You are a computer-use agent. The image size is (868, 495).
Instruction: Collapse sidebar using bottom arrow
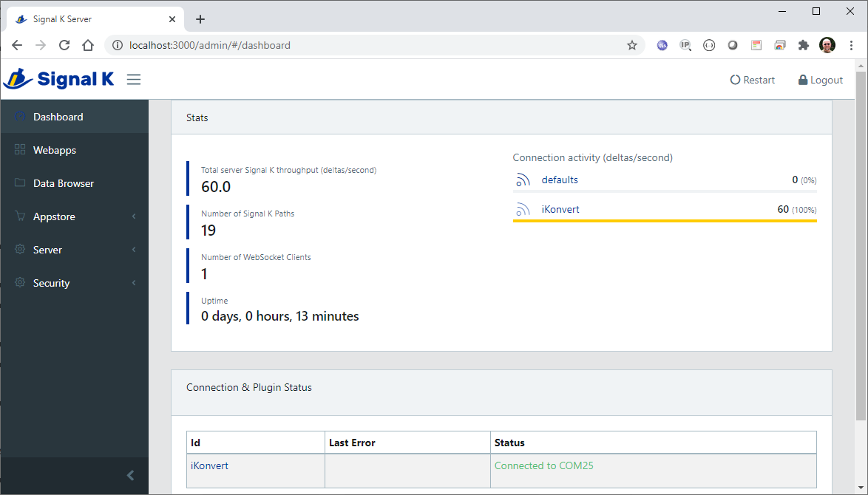(x=131, y=475)
